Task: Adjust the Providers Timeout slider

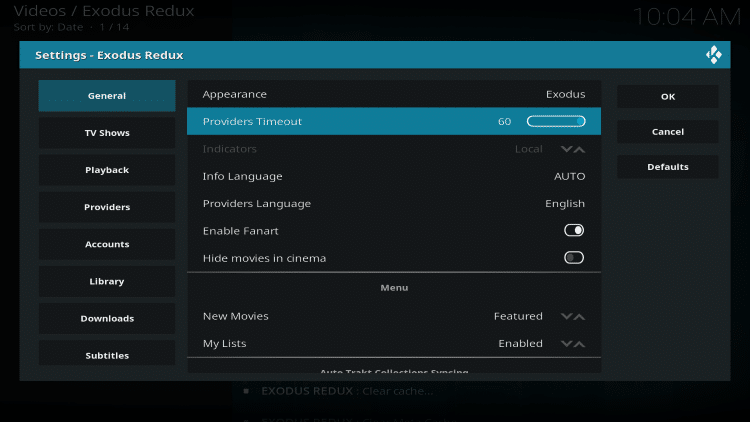Action: (556, 122)
